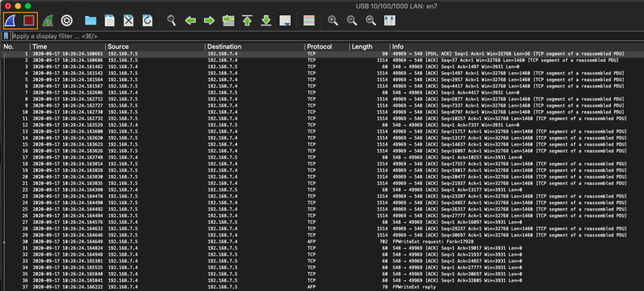Toggle auto-scroll during live capture
The height and width of the screenshot is (291, 644).
(x=286, y=20)
